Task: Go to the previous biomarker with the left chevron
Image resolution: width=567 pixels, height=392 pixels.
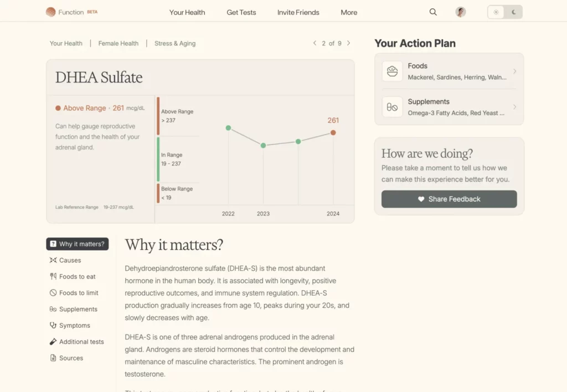Action: point(315,43)
